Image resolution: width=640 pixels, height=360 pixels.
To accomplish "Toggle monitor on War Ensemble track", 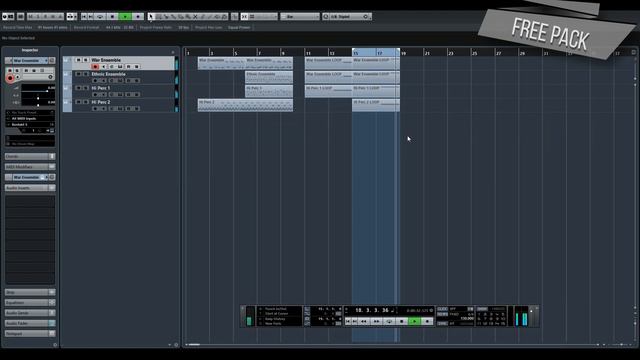I will (104, 67).
